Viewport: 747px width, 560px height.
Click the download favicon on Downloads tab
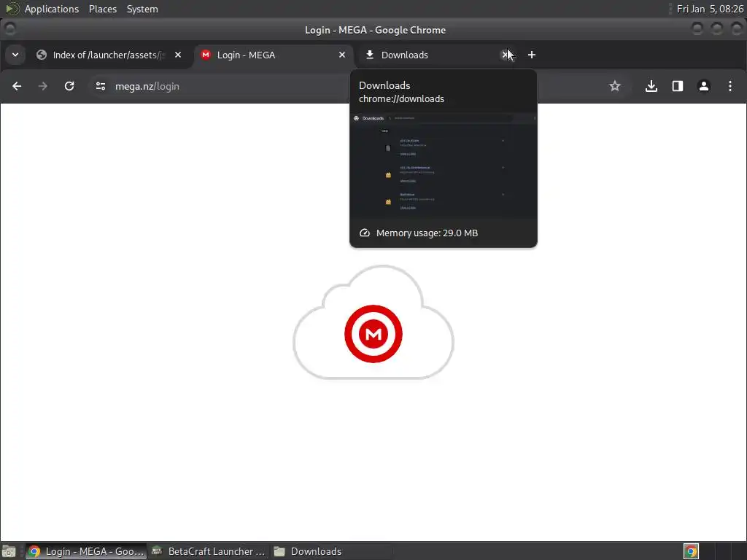point(369,55)
